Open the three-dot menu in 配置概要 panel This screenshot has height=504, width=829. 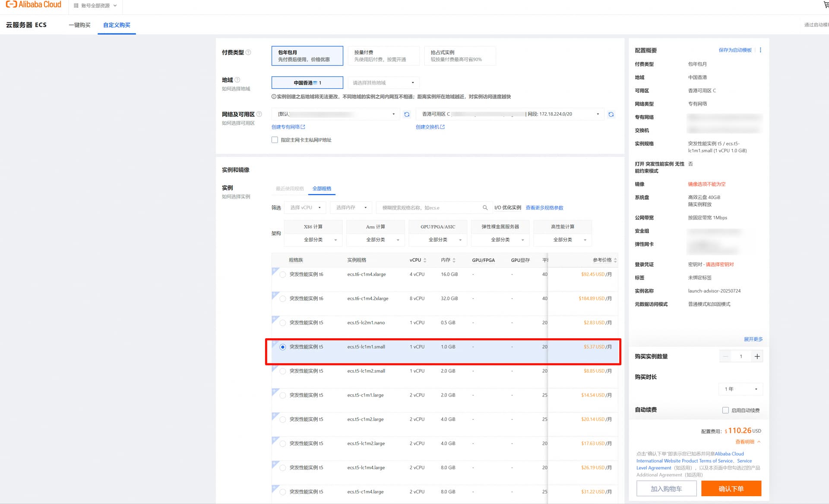coord(760,50)
